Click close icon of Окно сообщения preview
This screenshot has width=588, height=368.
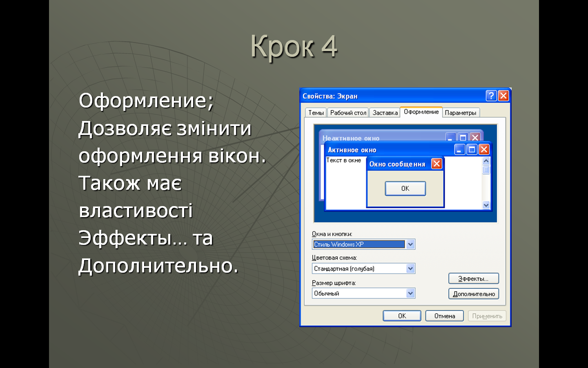pyautogui.click(x=437, y=164)
